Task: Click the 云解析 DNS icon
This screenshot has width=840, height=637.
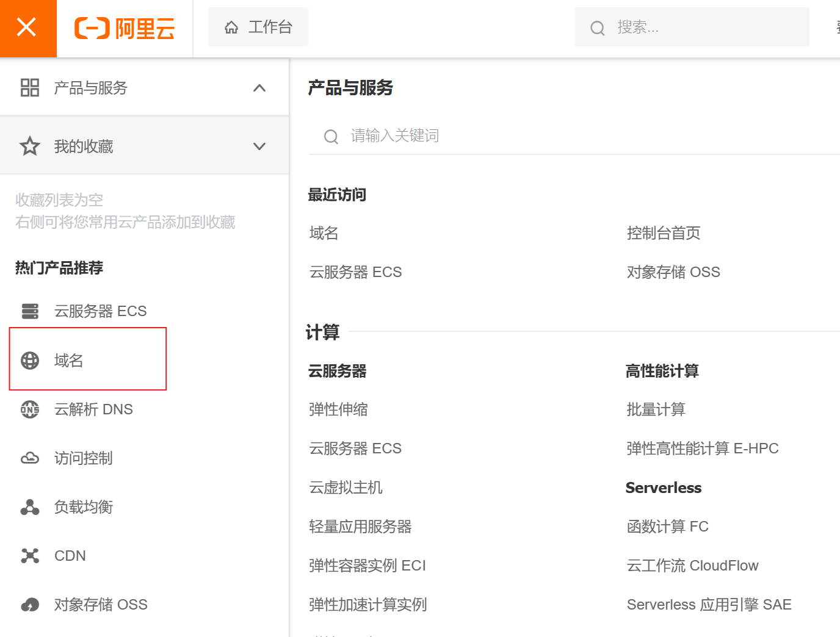Action: 30,409
